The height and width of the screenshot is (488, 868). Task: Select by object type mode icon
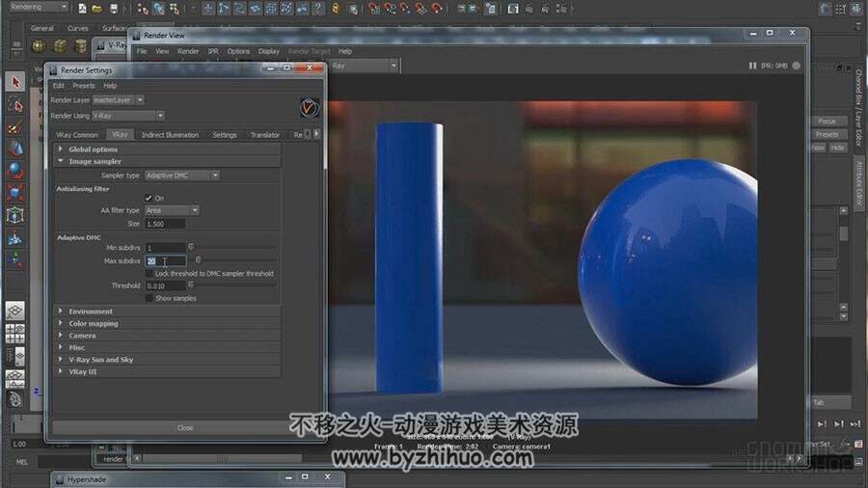coord(158,9)
